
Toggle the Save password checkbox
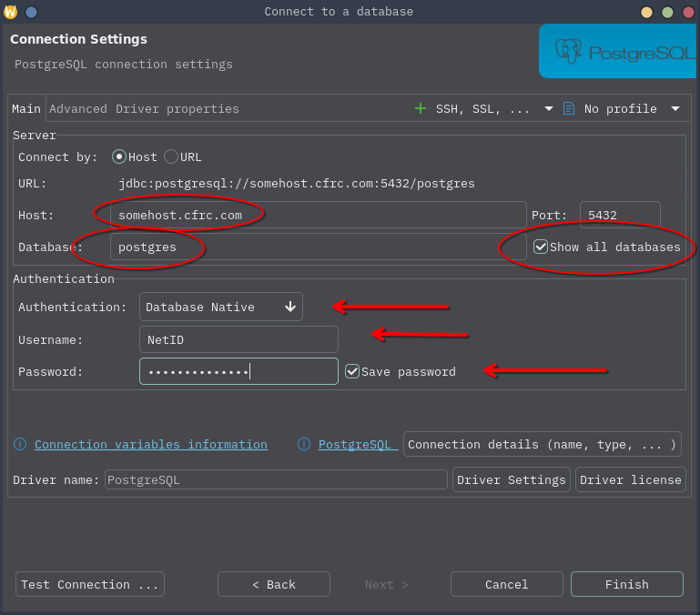(352, 371)
